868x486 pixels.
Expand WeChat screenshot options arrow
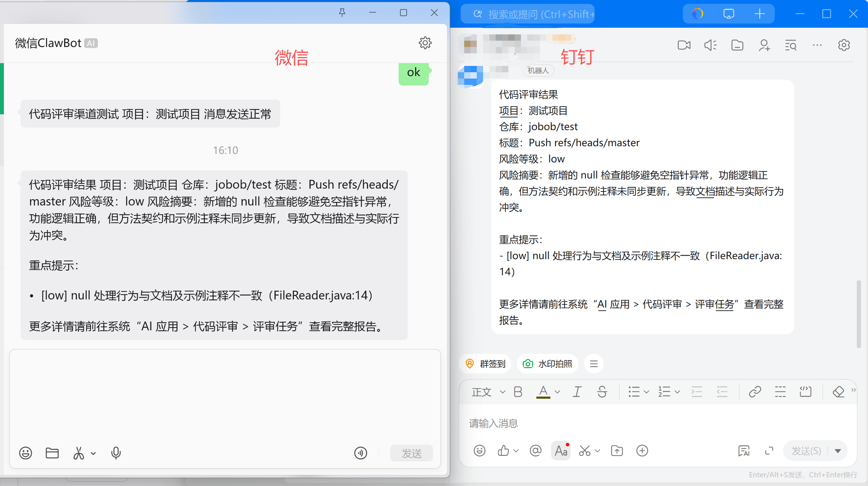click(x=93, y=453)
